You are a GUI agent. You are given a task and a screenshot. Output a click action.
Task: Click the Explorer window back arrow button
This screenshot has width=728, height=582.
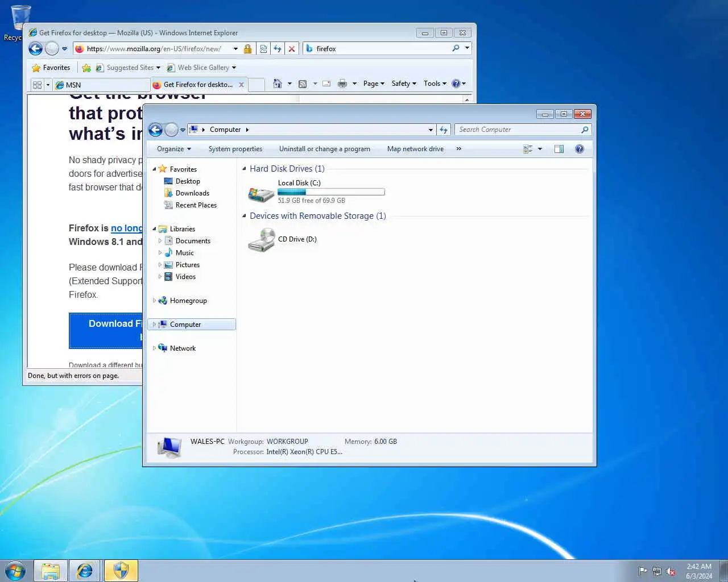coord(155,130)
